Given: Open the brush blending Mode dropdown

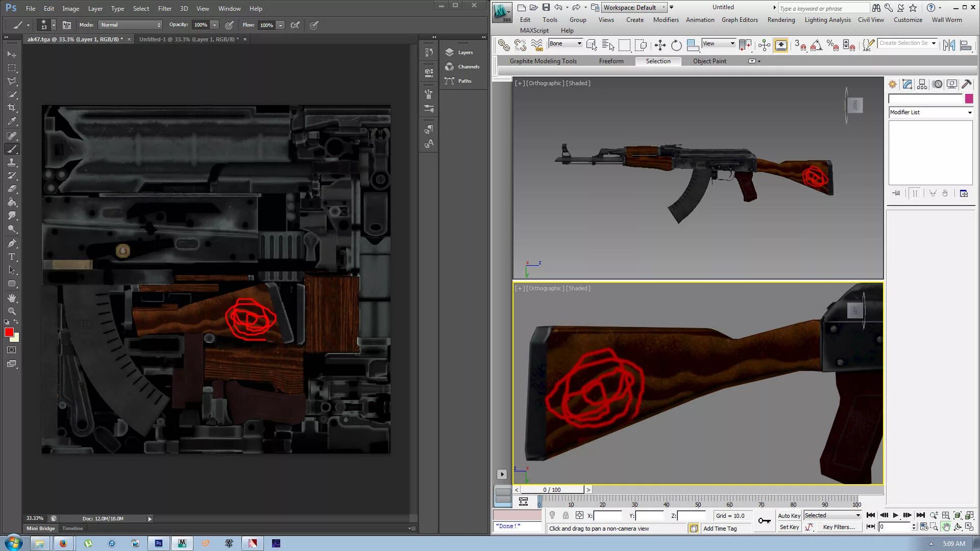Looking at the screenshot, I should point(130,25).
